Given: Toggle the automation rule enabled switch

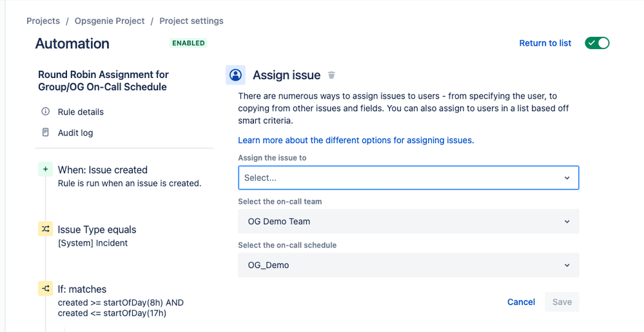Looking at the screenshot, I should (596, 43).
